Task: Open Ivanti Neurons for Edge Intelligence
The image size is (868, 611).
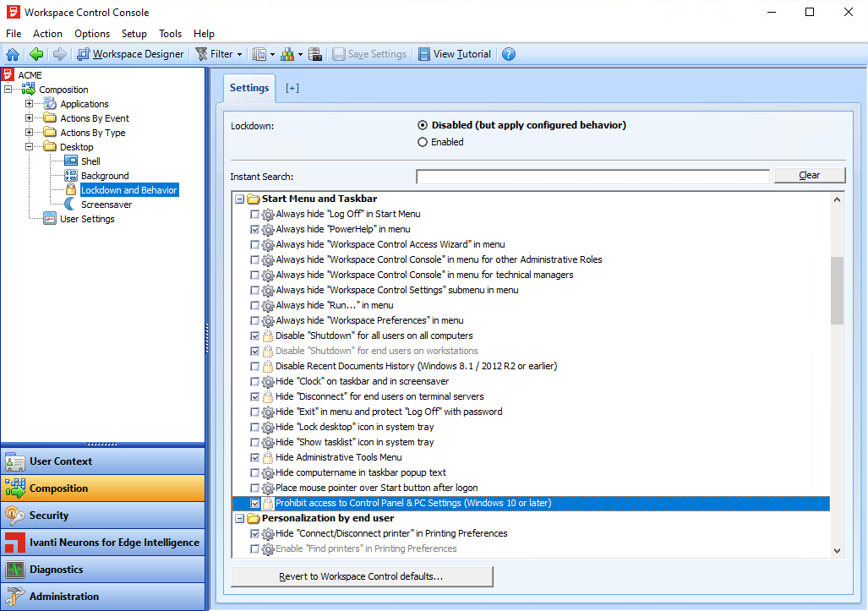Action: pyautogui.click(x=103, y=543)
